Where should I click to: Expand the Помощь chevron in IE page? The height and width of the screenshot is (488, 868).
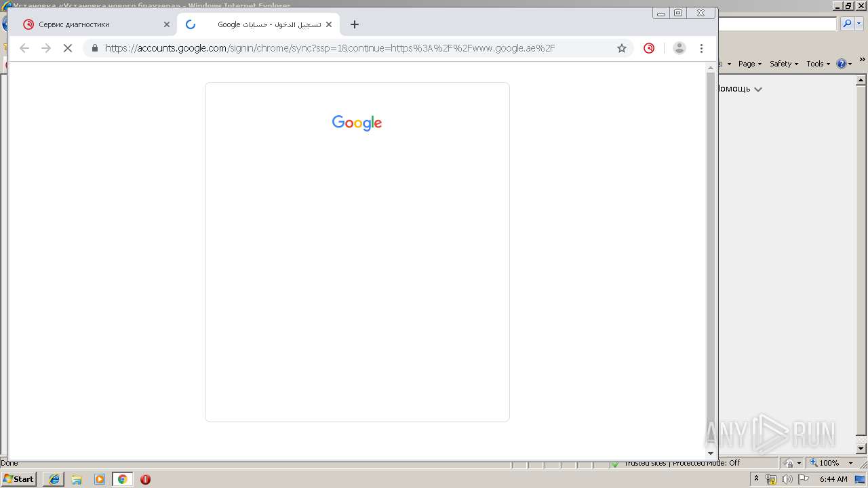coord(758,89)
